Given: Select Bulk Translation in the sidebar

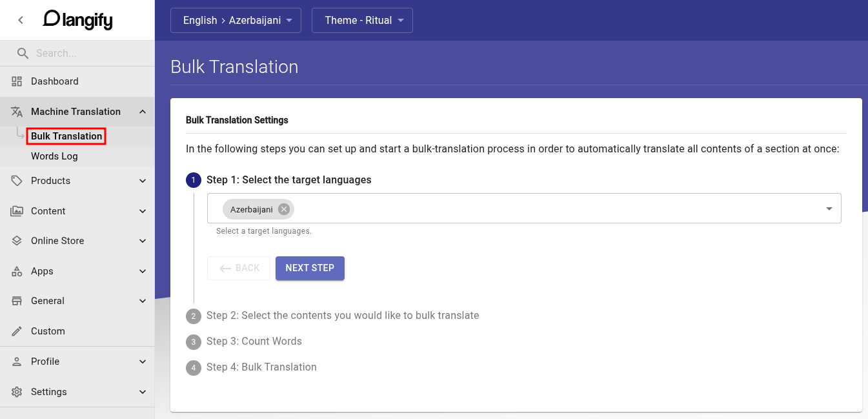Looking at the screenshot, I should (x=66, y=136).
